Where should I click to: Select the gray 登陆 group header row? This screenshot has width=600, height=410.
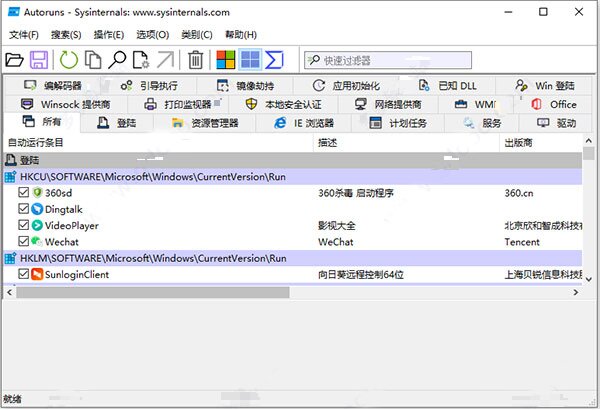(x=293, y=160)
